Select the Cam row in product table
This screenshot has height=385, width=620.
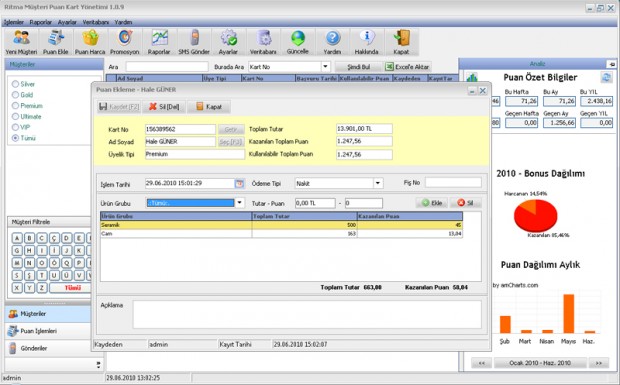282,234
